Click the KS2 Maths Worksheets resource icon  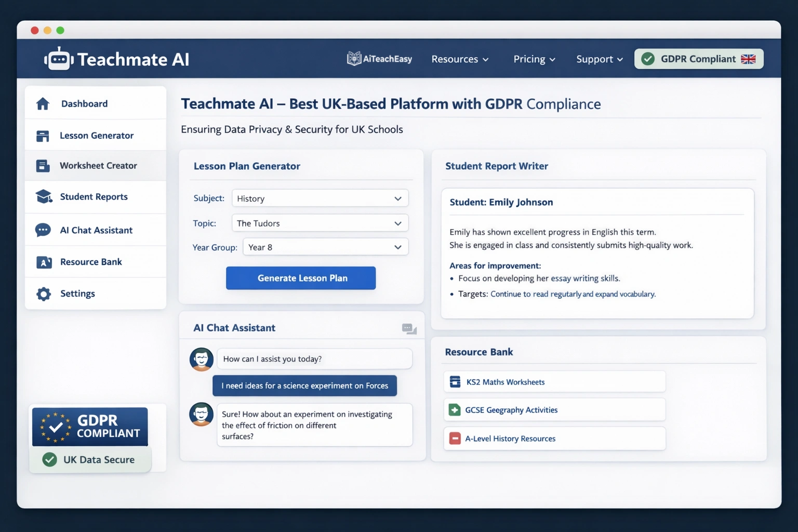pyautogui.click(x=455, y=381)
